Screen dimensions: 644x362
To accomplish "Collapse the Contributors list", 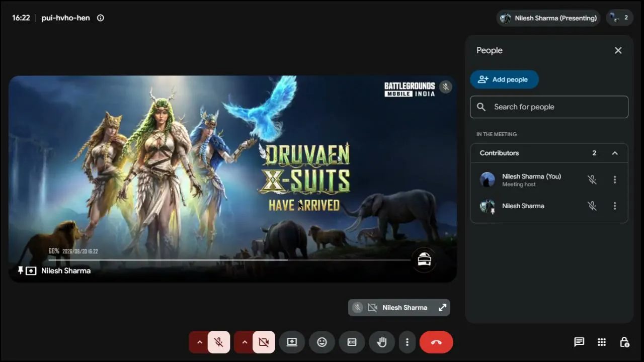I will point(615,153).
